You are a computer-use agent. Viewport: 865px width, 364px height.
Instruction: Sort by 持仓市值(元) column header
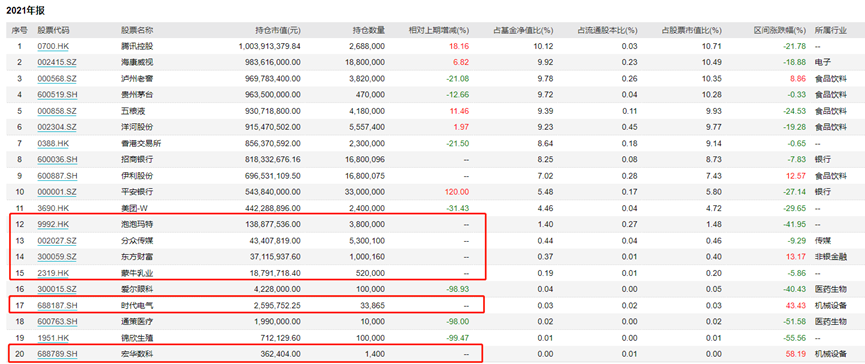tap(279, 30)
